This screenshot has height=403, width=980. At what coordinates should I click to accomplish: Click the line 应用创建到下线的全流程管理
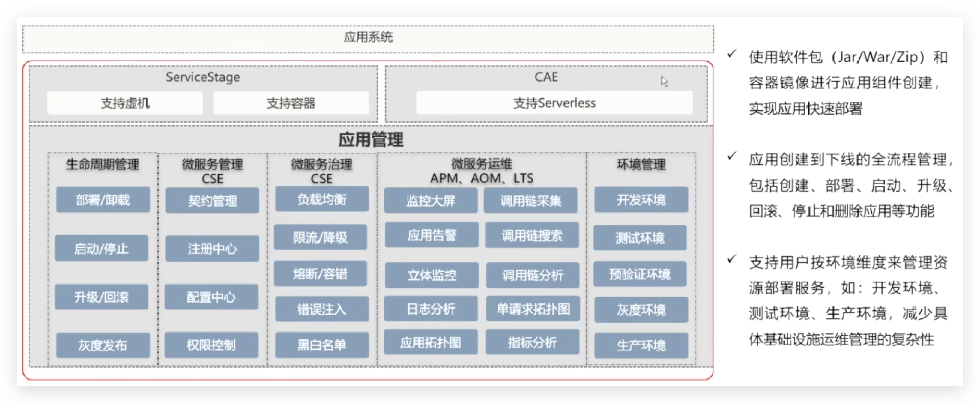(851, 160)
